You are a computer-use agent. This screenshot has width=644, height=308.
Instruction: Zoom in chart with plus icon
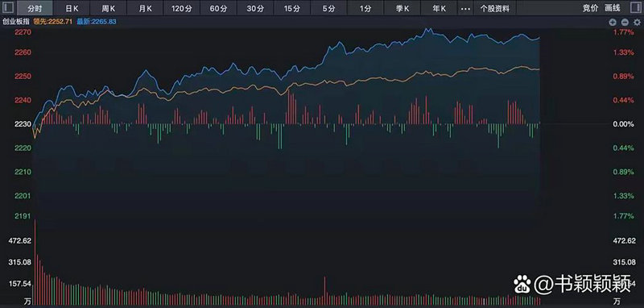pos(613,23)
